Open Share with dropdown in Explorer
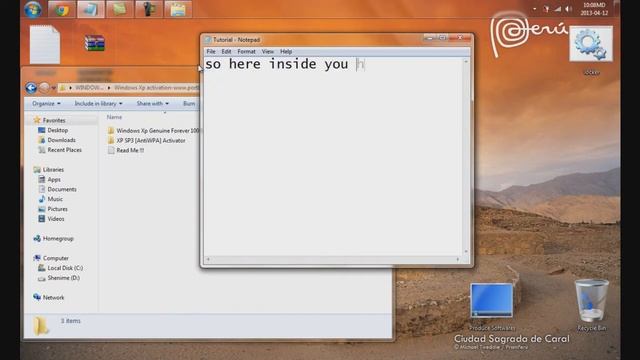The height and width of the screenshot is (360, 640). (x=153, y=104)
